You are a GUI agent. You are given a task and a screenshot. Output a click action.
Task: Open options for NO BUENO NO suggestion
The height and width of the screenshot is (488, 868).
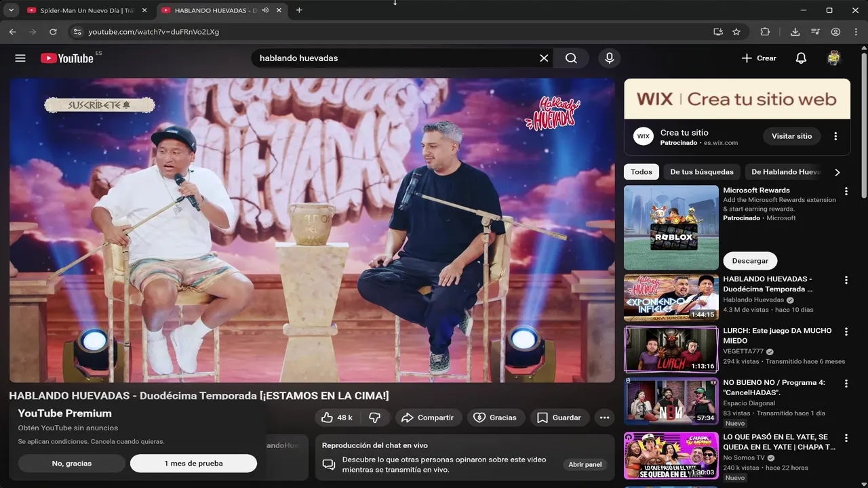pyautogui.click(x=846, y=383)
